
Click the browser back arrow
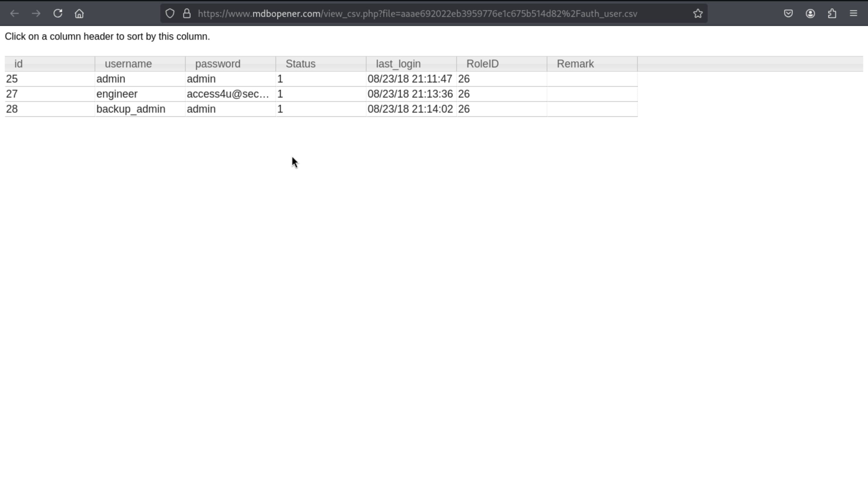[x=14, y=14]
